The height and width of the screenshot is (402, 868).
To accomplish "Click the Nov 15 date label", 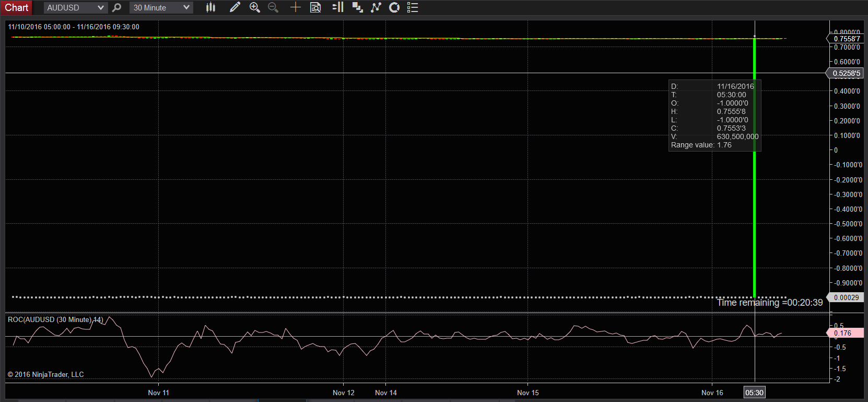I will (x=528, y=393).
